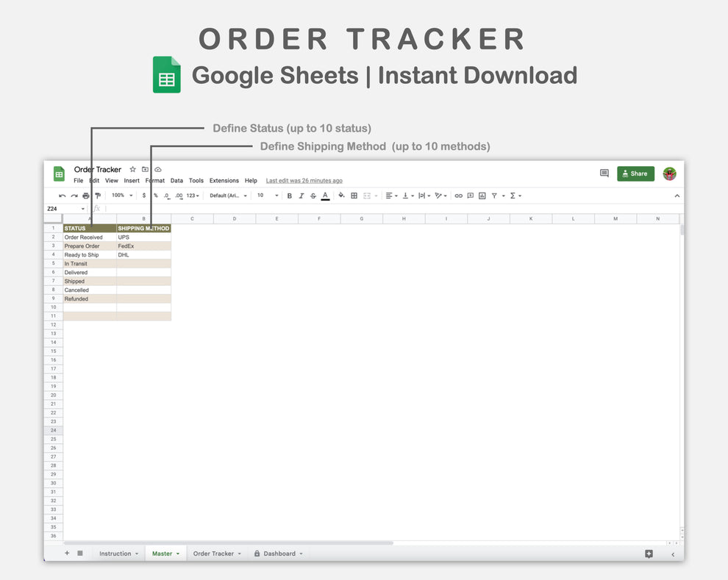Apply strikethrough formatting
Screen dimensions: 728x580
click(313, 196)
